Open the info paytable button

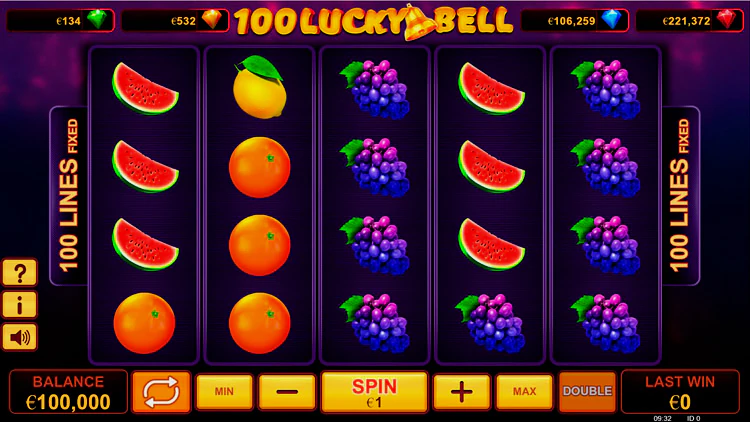click(20, 305)
